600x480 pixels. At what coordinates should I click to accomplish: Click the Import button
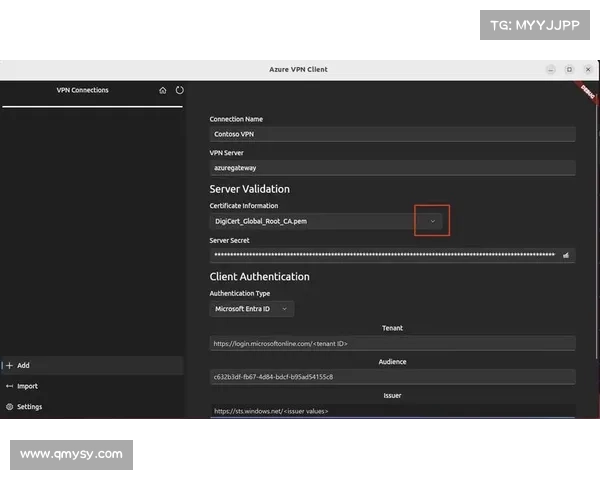92,386
